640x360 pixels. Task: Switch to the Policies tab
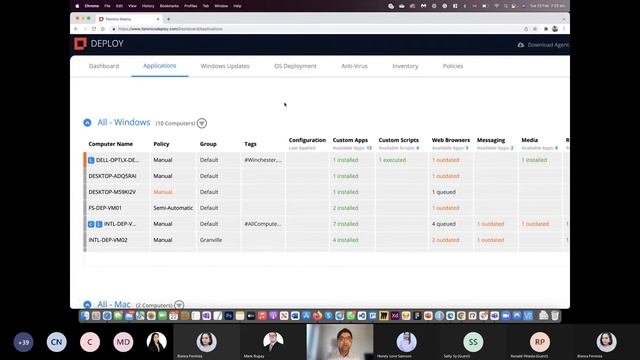tap(453, 66)
